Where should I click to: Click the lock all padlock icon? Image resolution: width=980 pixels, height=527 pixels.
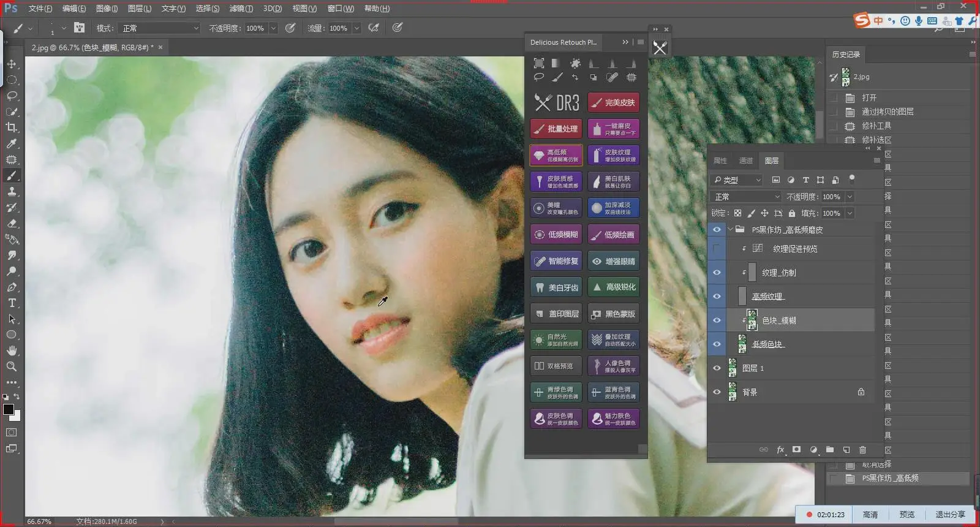[x=791, y=213]
